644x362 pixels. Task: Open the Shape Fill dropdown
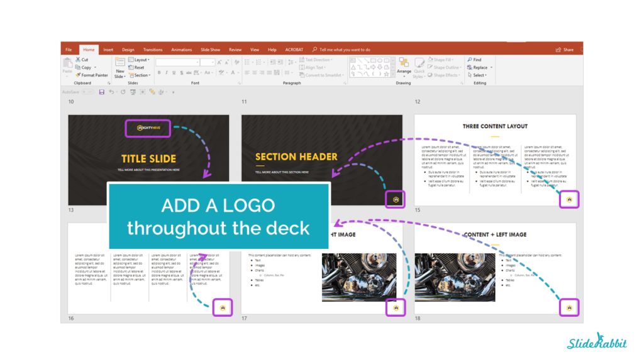click(x=443, y=60)
